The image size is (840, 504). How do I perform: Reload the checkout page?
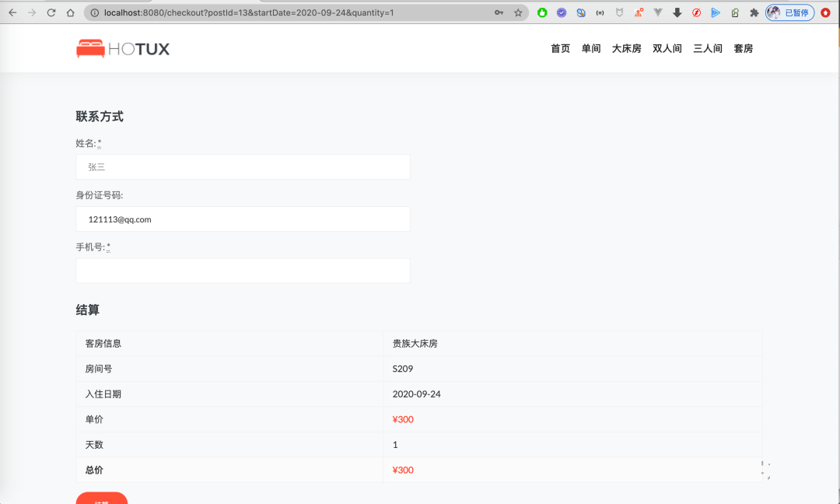51,12
